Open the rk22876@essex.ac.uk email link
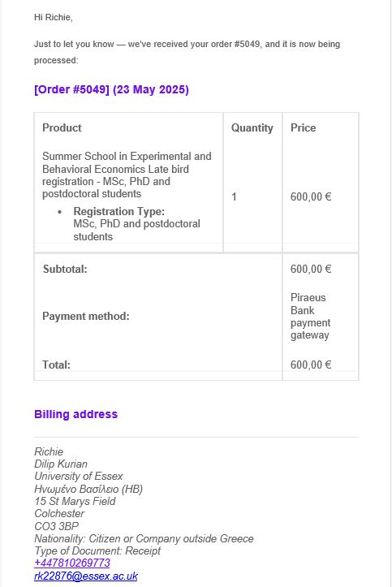 click(x=86, y=576)
